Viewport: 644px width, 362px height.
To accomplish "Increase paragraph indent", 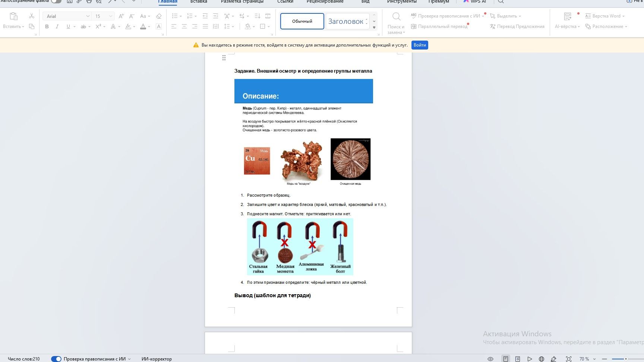I will click(x=215, y=16).
